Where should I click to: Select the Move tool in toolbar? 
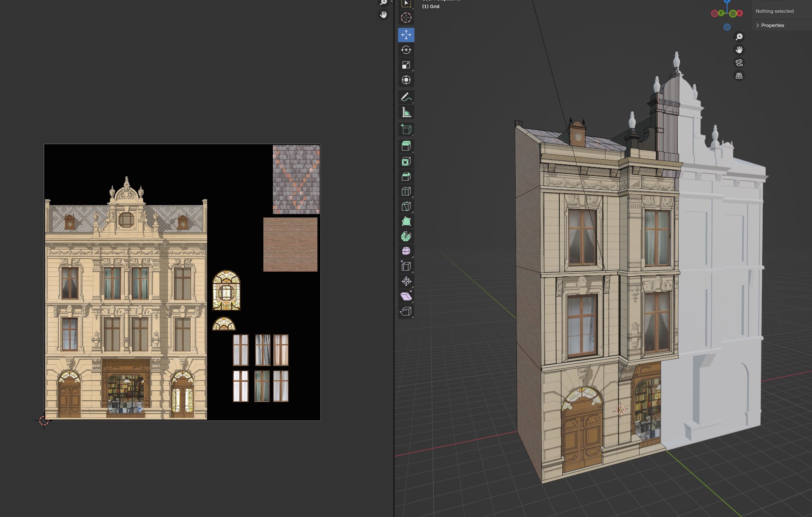tap(406, 35)
